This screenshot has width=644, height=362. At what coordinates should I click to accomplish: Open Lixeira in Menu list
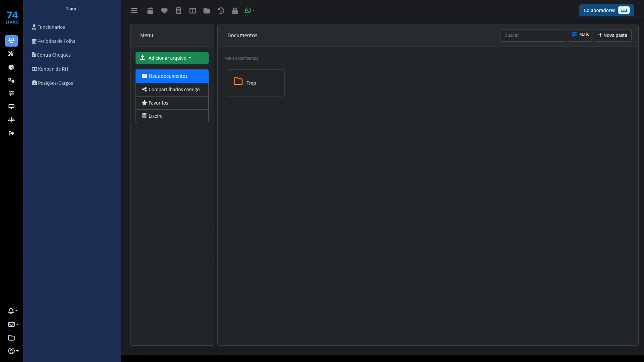[x=172, y=116]
